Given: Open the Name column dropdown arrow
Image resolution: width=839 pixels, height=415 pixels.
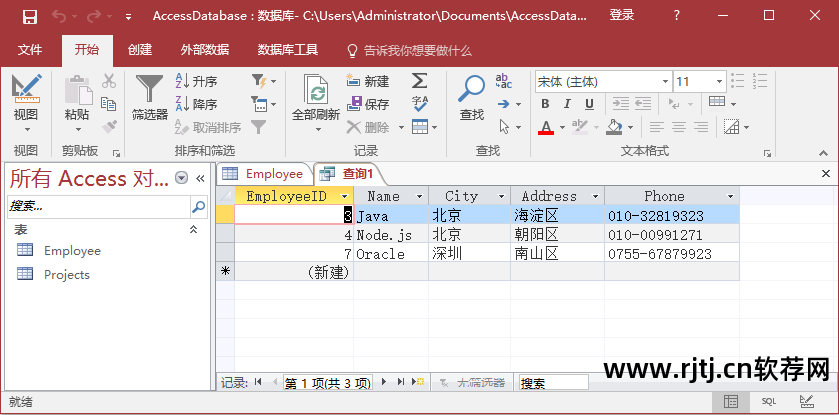Looking at the screenshot, I should (x=420, y=197).
